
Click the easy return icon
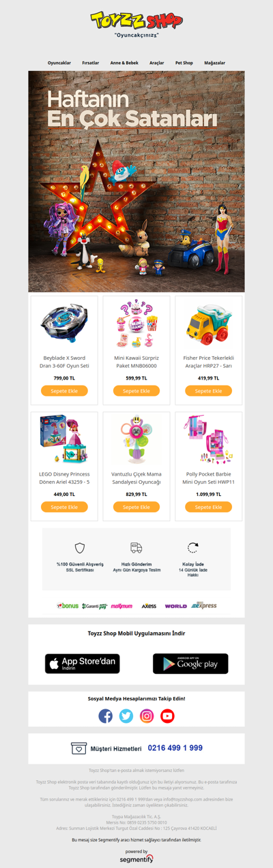193,548
